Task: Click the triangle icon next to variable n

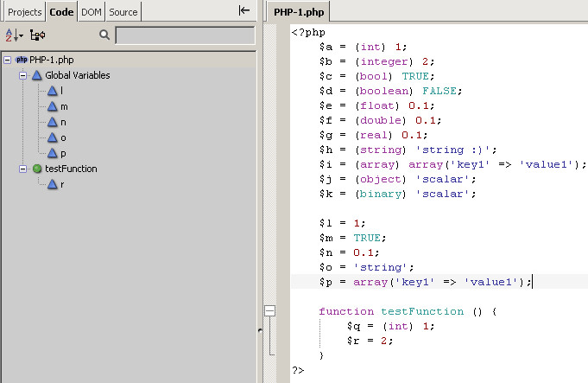Action: (x=53, y=122)
